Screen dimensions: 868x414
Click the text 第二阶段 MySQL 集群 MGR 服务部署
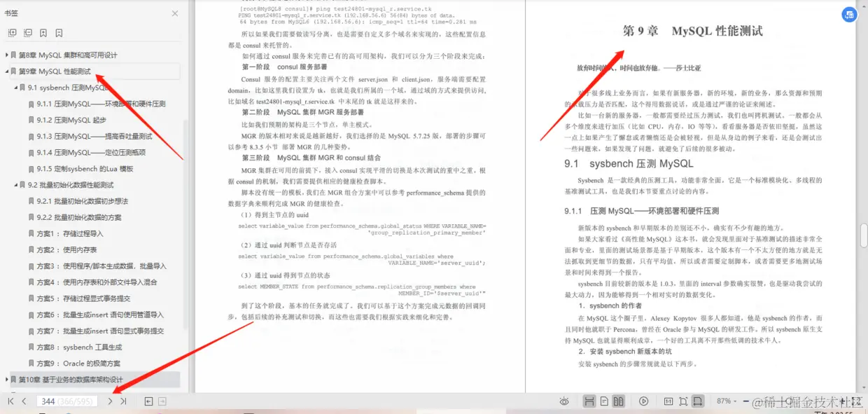302,112
